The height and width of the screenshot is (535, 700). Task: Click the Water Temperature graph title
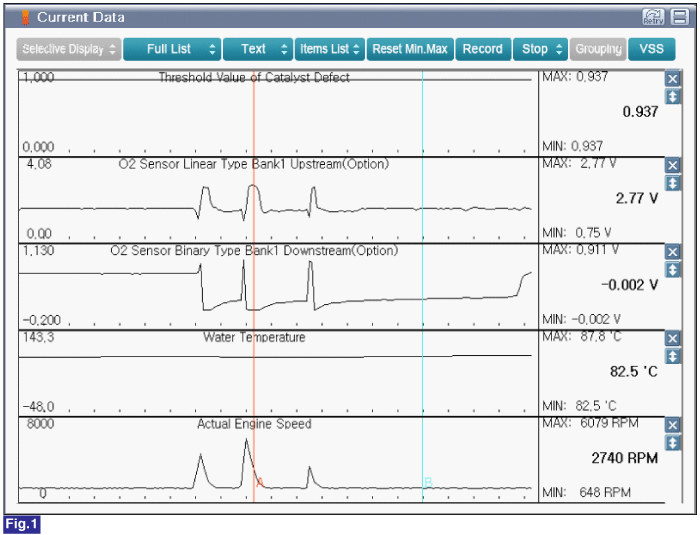tap(254, 337)
